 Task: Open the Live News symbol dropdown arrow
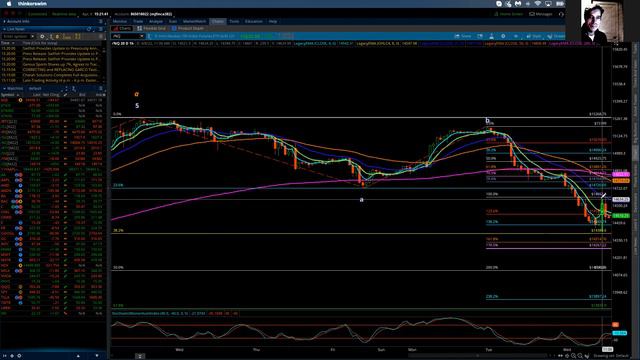click(33, 36)
